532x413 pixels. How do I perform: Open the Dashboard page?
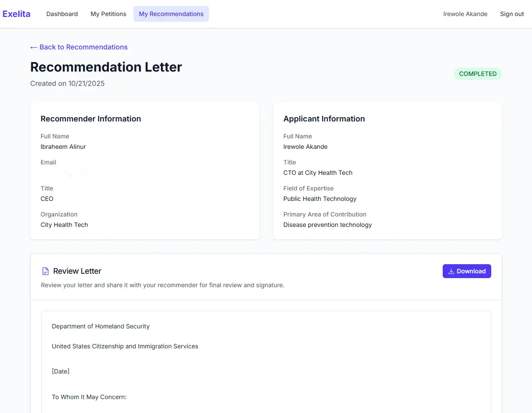pyautogui.click(x=62, y=14)
